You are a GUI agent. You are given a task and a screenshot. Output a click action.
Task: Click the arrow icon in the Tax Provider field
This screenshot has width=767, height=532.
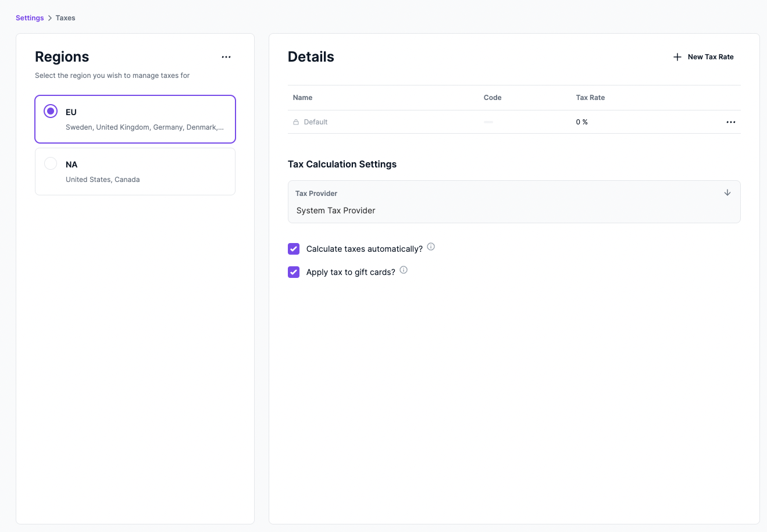(x=727, y=192)
